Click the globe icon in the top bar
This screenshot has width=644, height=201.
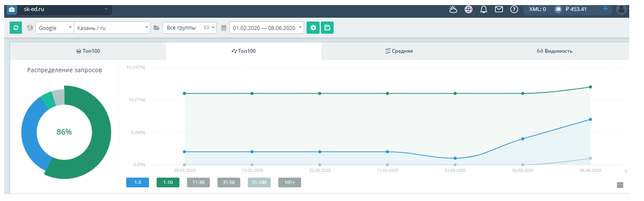(x=469, y=9)
